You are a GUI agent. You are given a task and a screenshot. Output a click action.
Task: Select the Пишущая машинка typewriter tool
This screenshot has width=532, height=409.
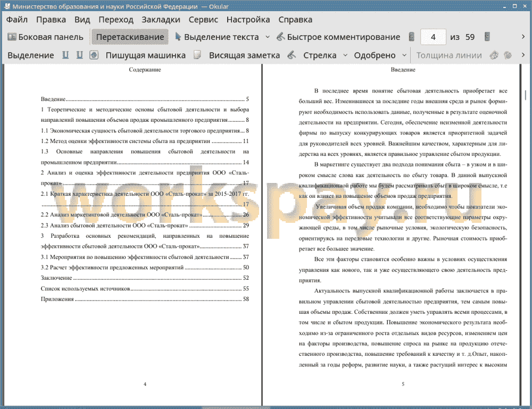pyautogui.click(x=146, y=55)
